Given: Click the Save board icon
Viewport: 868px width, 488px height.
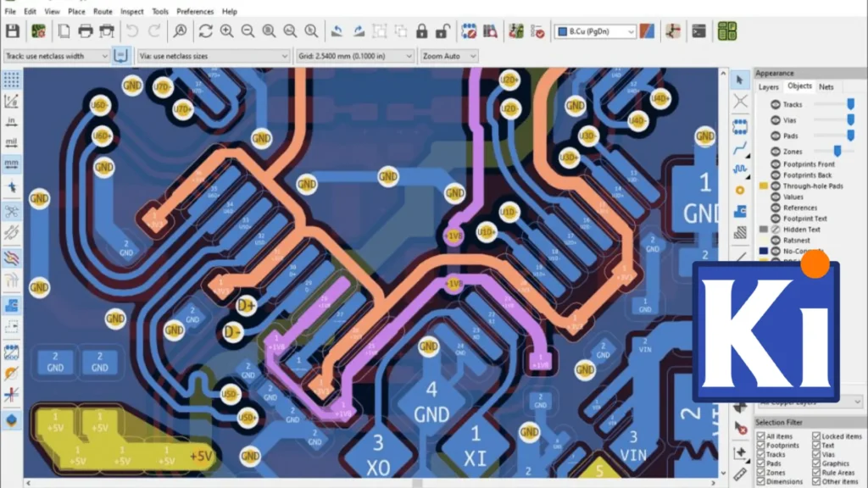Looking at the screenshot, I should (x=13, y=31).
